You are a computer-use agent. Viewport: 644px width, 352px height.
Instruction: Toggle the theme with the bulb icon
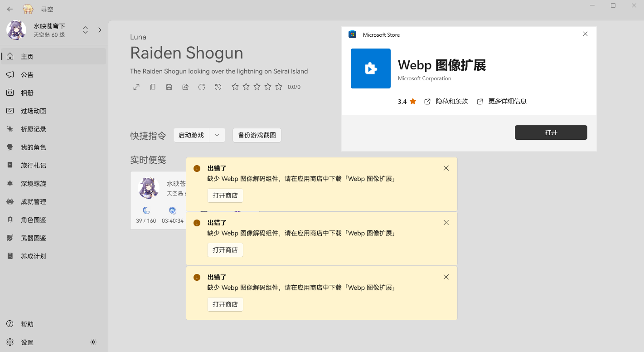(x=93, y=342)
